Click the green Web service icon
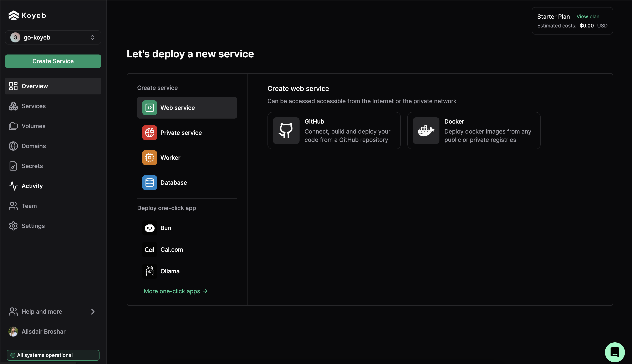This screenshot has height=364, width=632. pos(150,108)
